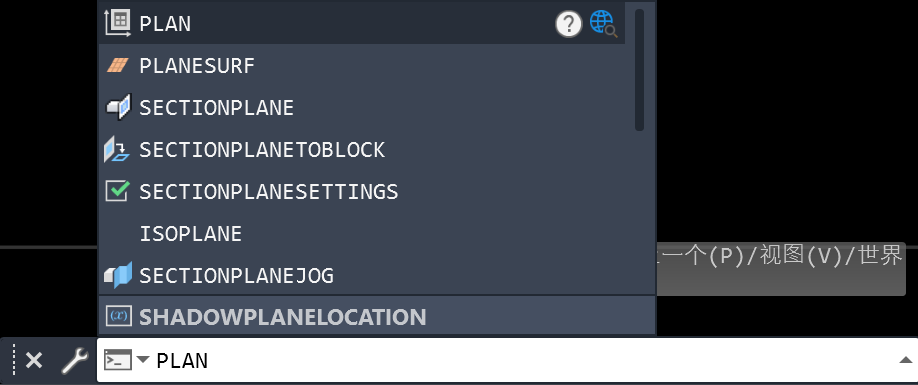The width and height of the screenshot is (918, 385).
Task: Click the command line drag grip handle
Action: pos(14,360)
